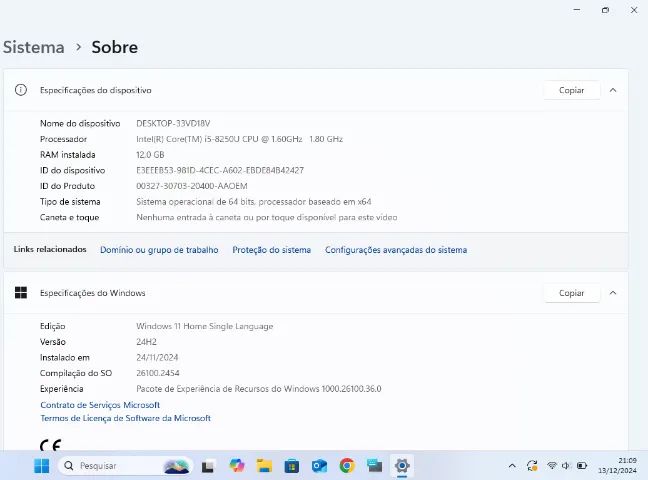Open Task View from taskbar

coord(208,466)
